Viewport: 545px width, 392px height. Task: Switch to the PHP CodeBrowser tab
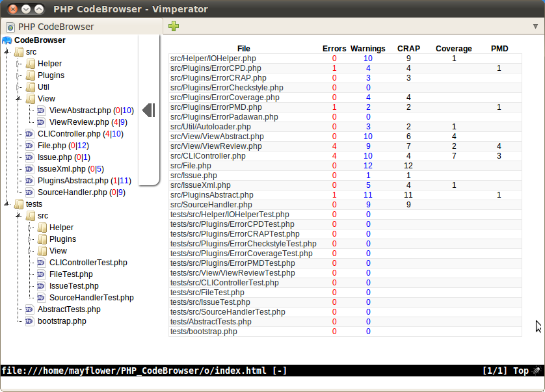[82, 27]
